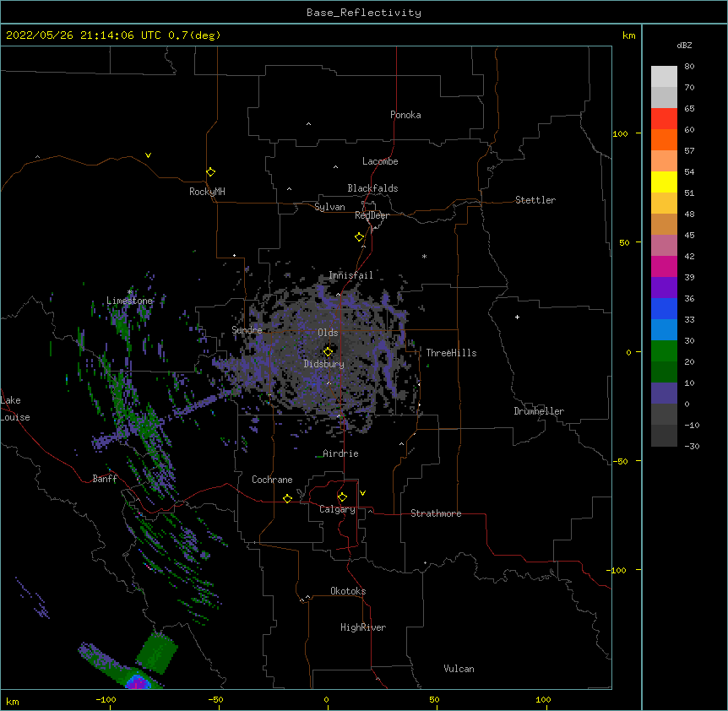Image resolution: width=728 pixels, height=711 pixels.
Task: Click the red 65 dBZ color swatch
Action: tap(664, 118)
